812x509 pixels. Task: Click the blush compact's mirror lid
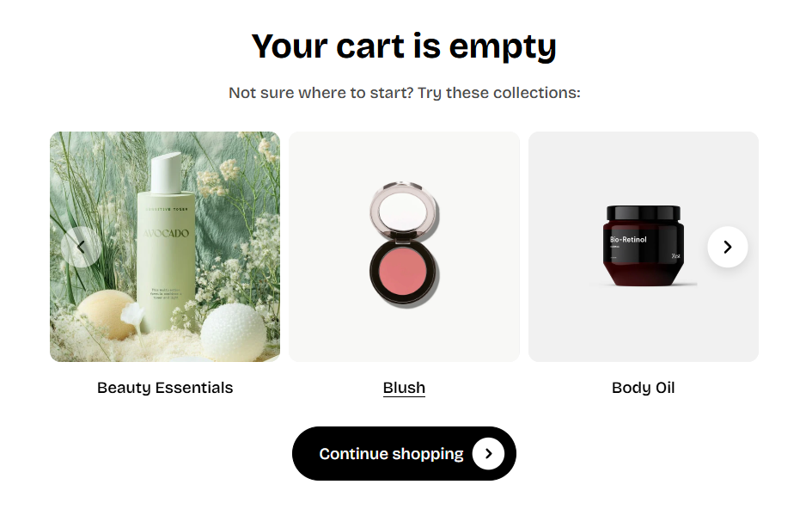405,209
